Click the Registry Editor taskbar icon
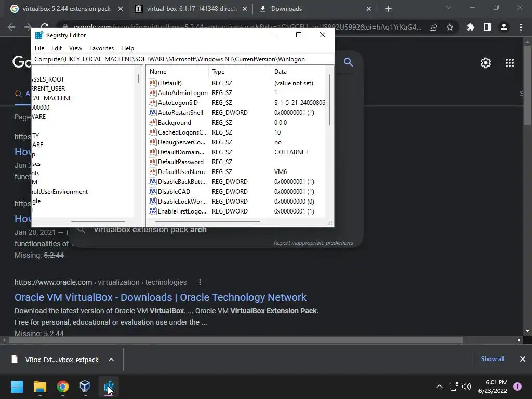The height and width of the screenshot is (399, 532). click(109, 387)
